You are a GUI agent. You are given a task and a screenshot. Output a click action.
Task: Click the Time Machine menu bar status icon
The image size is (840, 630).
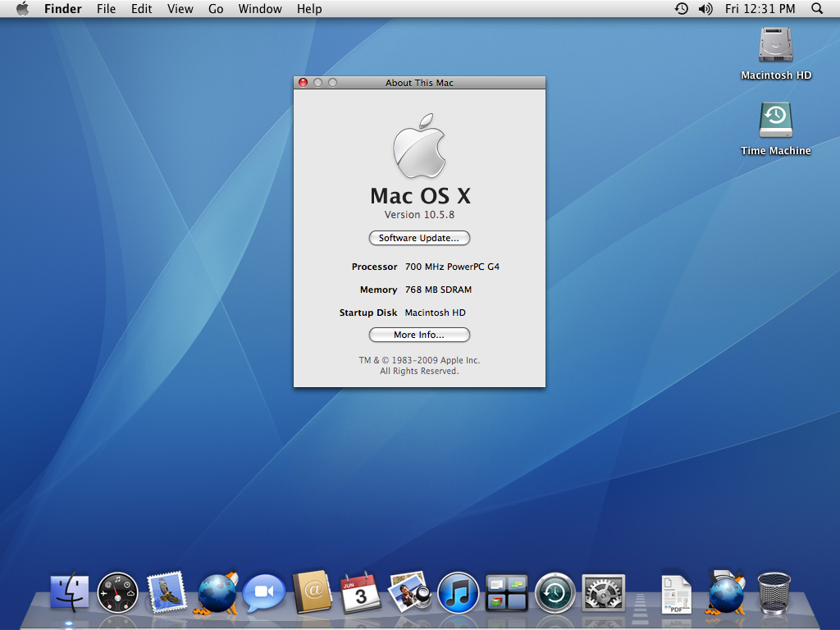click(x=682, y=8)
